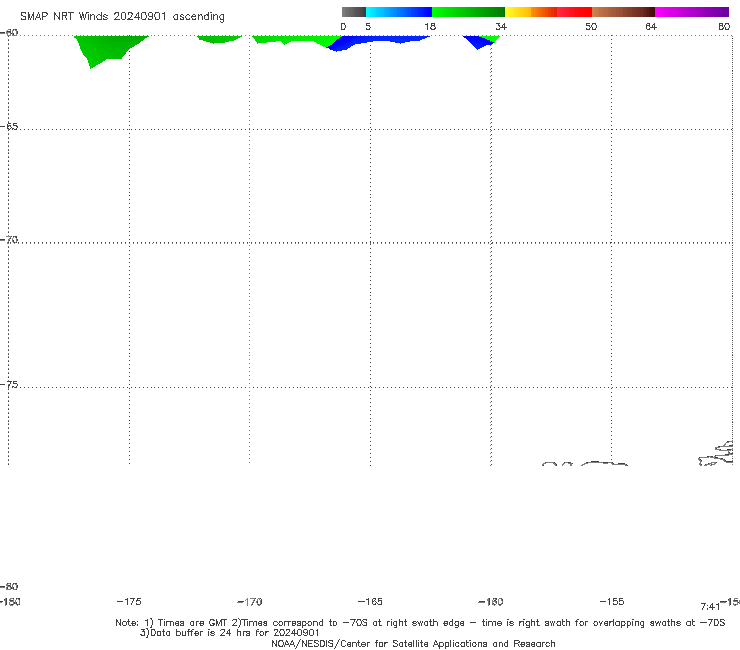This screenshot has width=740, height=650.
Task: Click the note line starting "Note: 1) Times are GMT"
Action: 420,623
